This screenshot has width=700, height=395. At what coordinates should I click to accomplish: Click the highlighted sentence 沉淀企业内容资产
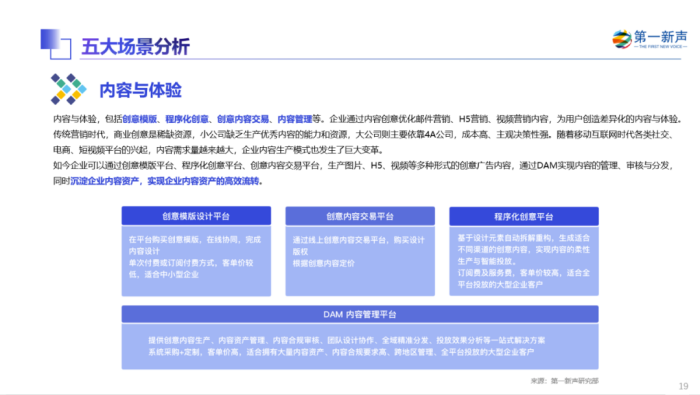[x=104, y=181]
